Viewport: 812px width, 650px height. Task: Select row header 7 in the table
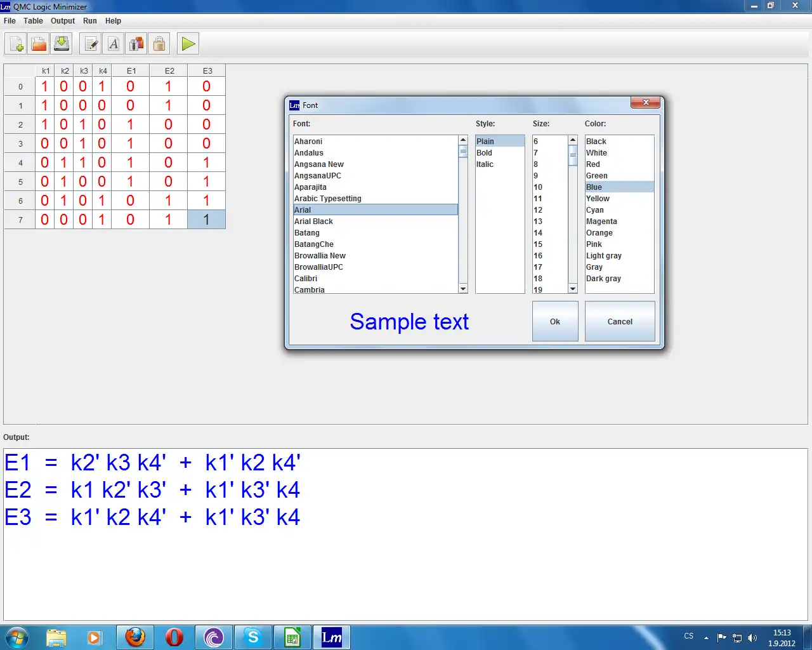pyautogui.click(x=20, y=220)
